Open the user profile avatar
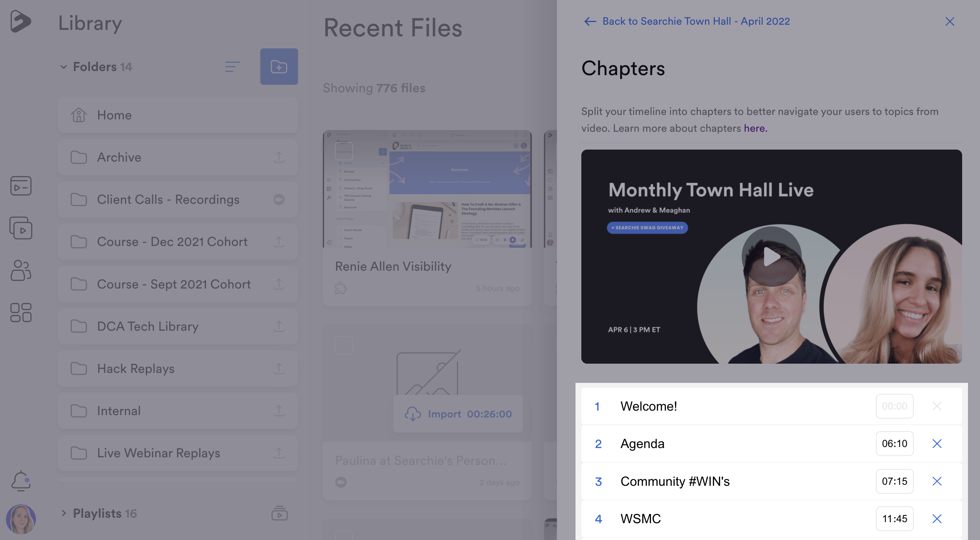The image size is (980, 540). click(21, 519)
